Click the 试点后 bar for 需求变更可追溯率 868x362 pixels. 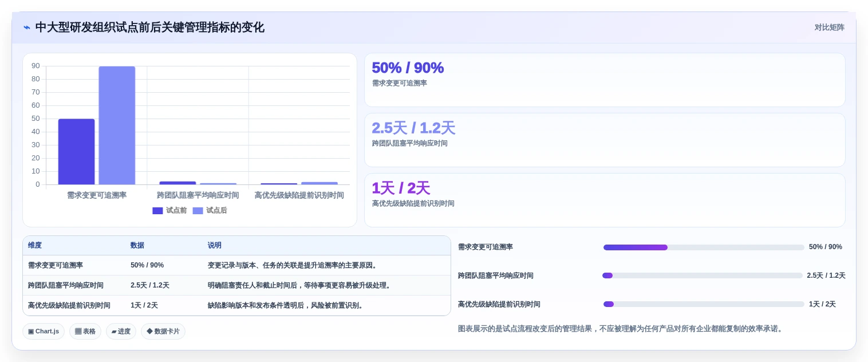[117, 125]
